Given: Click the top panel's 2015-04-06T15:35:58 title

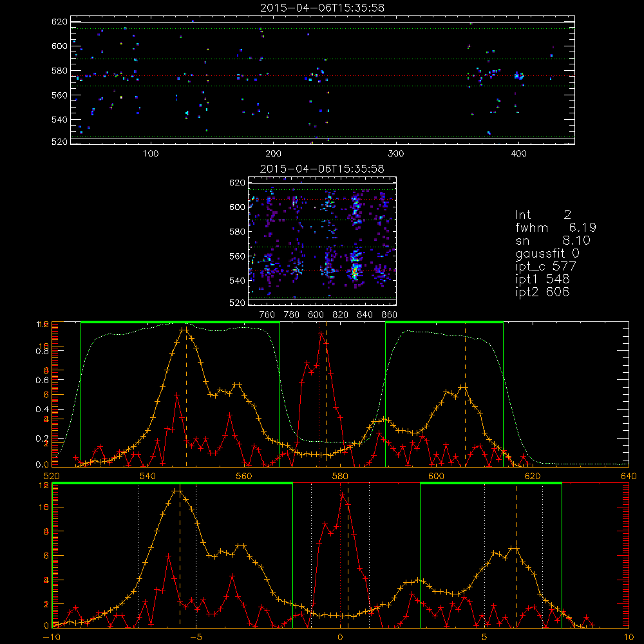Looking at the screenshot, I should 323,8.
